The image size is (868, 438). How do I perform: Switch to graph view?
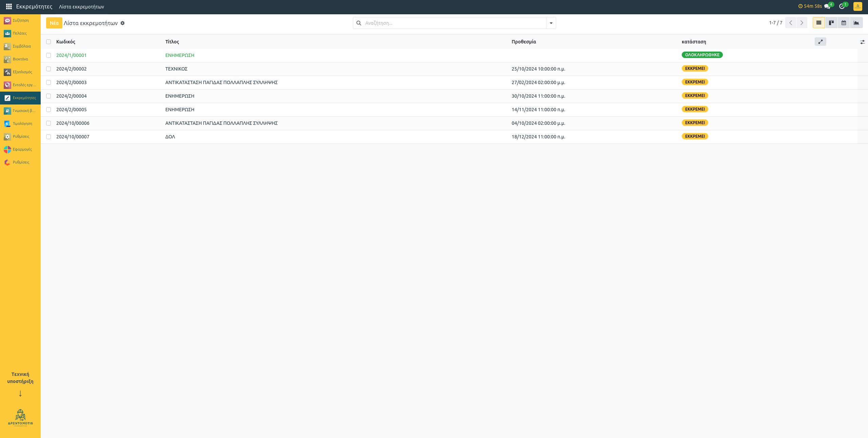(x=856, y=23)
